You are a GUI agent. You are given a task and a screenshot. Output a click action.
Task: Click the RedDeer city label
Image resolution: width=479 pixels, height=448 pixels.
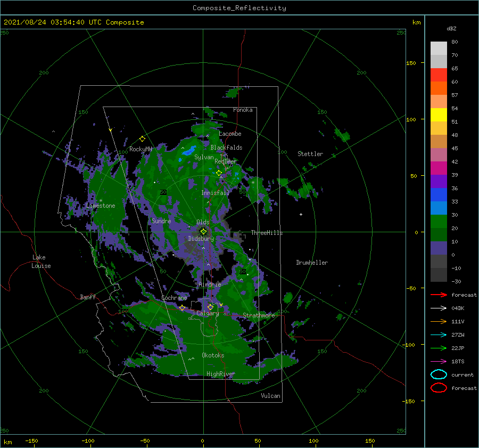tap(226, 161)
